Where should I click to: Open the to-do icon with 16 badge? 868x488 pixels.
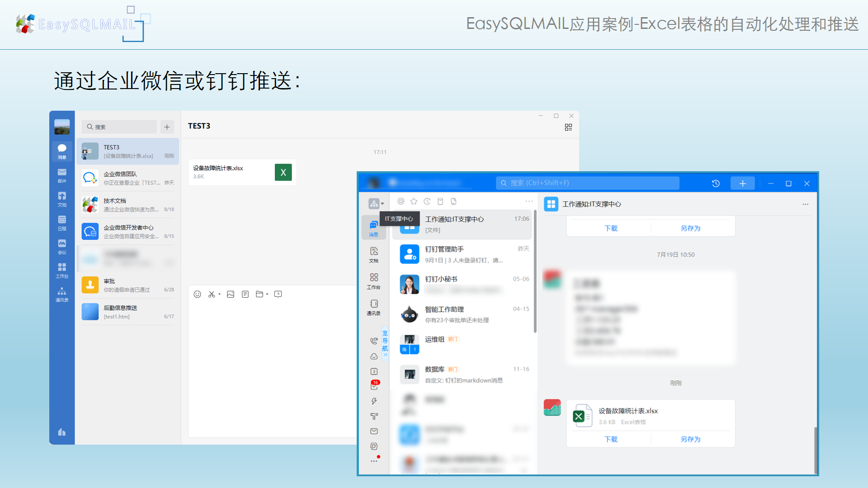tap(374, 385)
